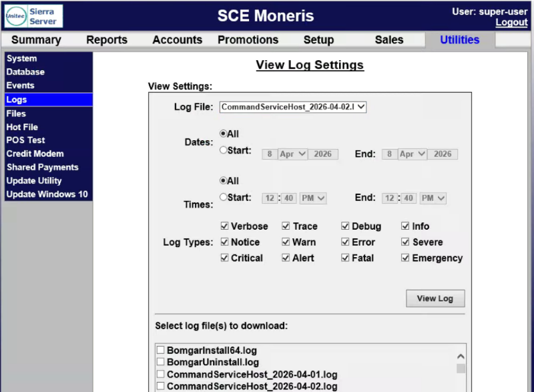The image size is (534, 392).
Task: Uncheck the Error log type
Action: click(x=345, y=242)
